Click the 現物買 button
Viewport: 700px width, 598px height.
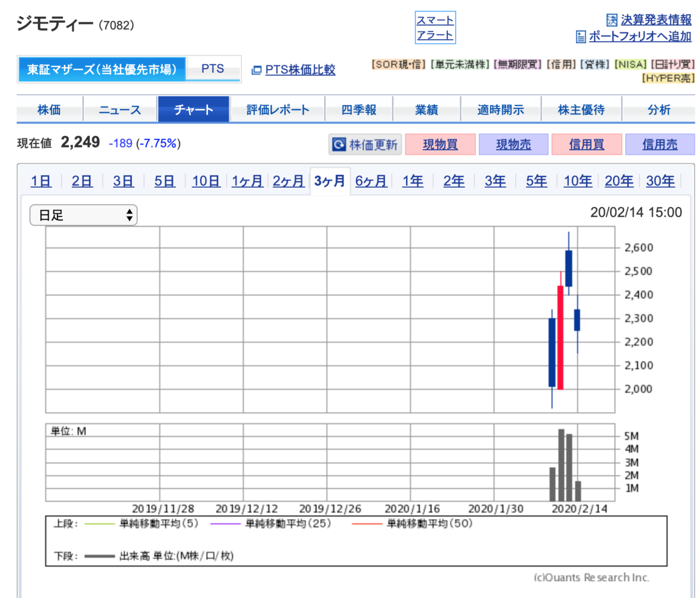click(440, 145)
